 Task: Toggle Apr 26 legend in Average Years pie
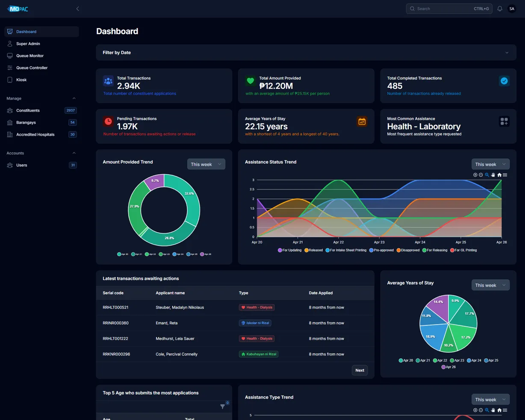pyautogui.click(x=448, y=367)
